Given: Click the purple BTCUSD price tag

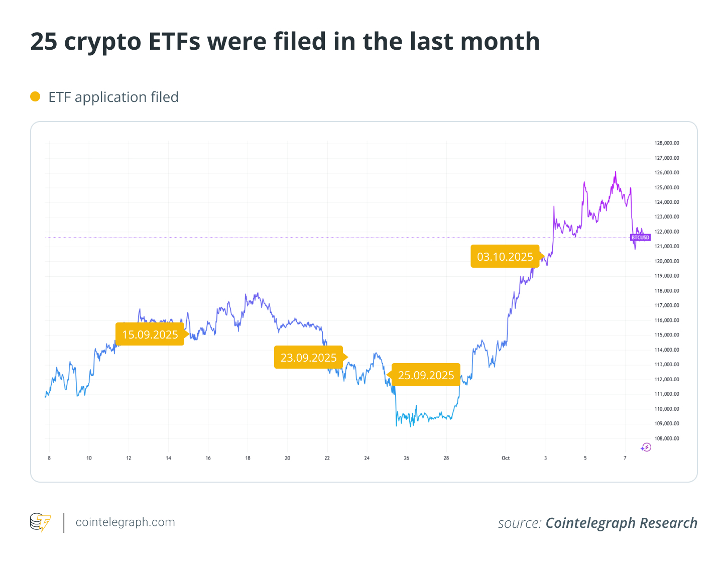Looking at the screenshot, I should coord(640,238).
